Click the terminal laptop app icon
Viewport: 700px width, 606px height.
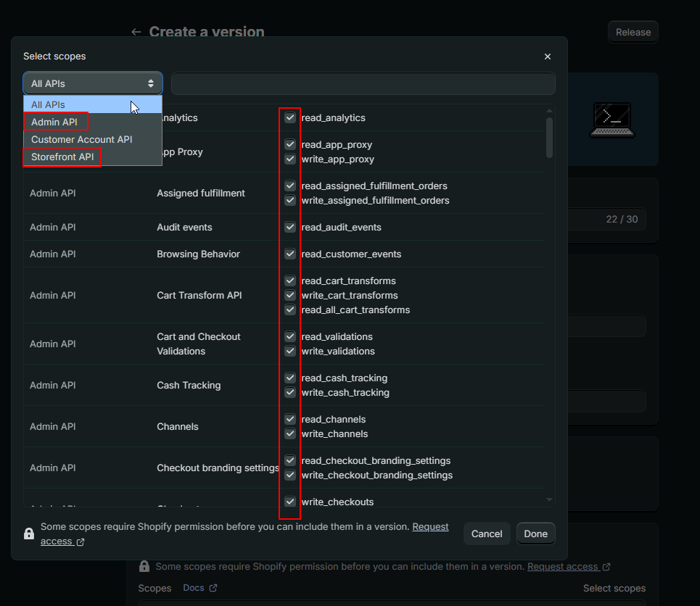[612, 120]
